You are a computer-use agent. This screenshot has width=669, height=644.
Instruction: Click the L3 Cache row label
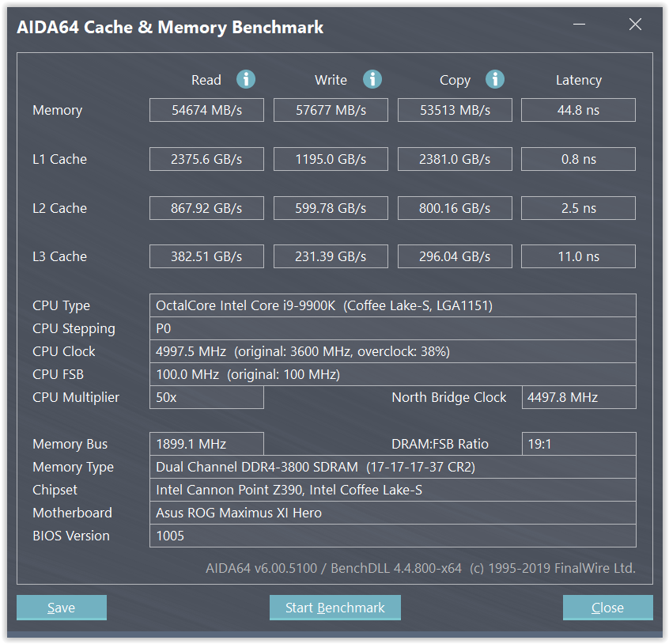(x=60, y=256)
